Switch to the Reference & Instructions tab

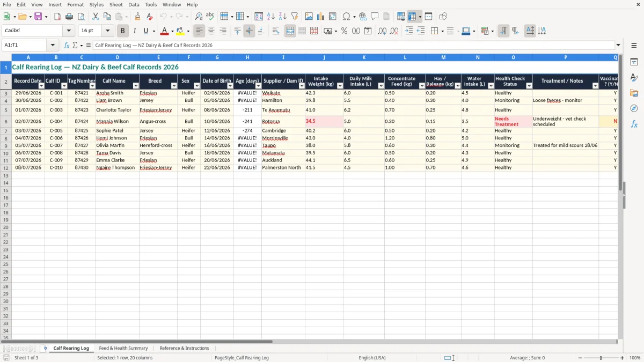click(x=184, y=348)
